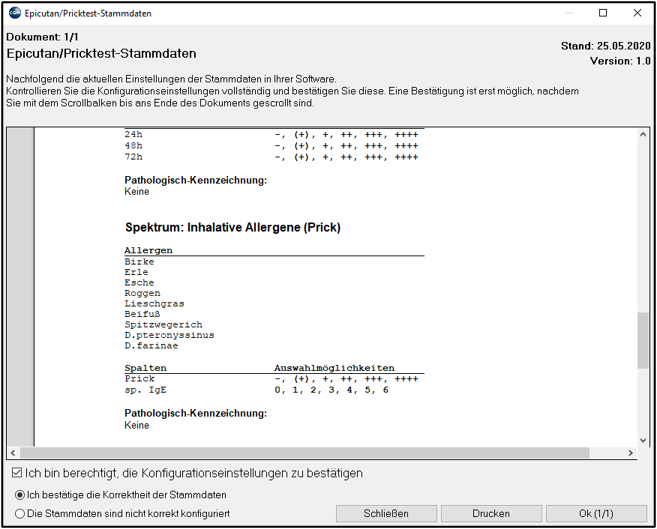Maximize the Epicutan window
This screenshot has width=657, height=529.
pyautogui.click(x=603, y=13)
